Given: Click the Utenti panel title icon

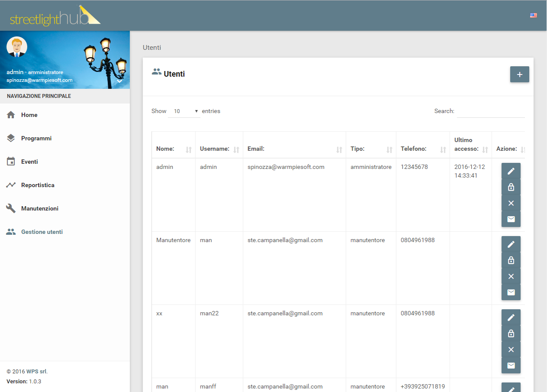Looking at the screenshot, I should click(x=156, y=72).
